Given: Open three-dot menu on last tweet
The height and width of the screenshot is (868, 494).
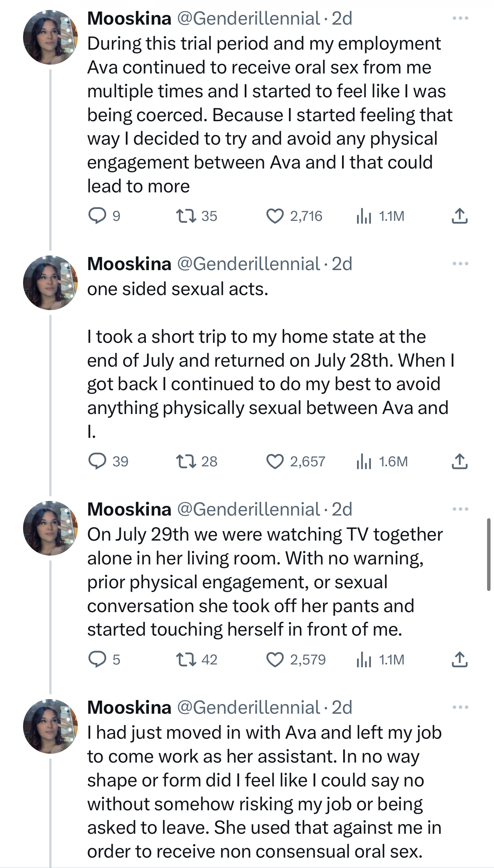Looking at the screenshot, I should coord(461,707).
